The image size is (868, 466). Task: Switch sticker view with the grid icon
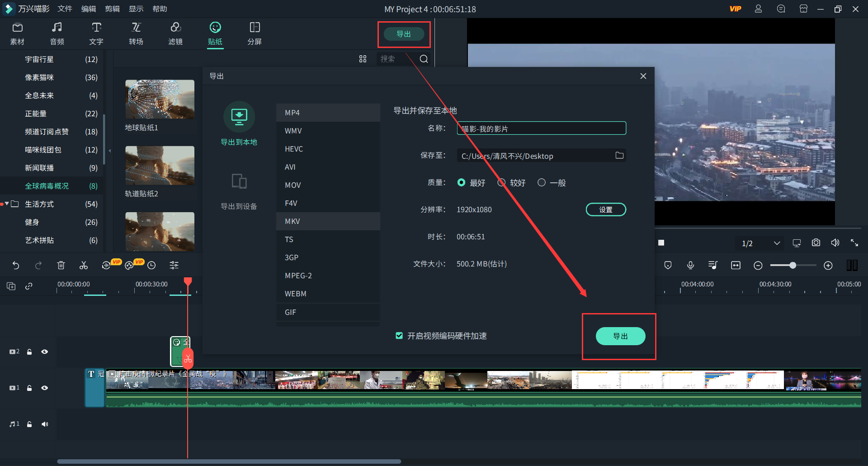tap(363, 59)
